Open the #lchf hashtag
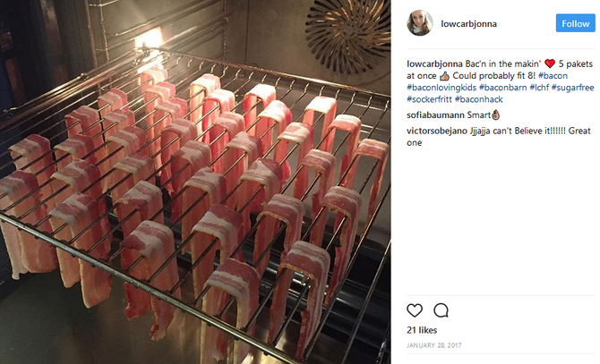The height and width of the screenshot is (364, 600). 539,88
